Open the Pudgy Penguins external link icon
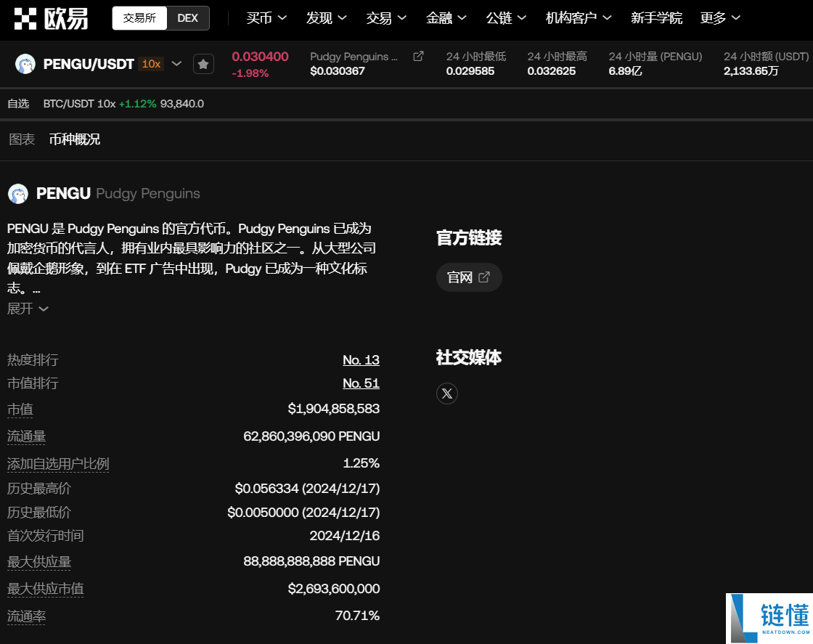The height and width of the screenshot is (644, 813). pos(418,56)
